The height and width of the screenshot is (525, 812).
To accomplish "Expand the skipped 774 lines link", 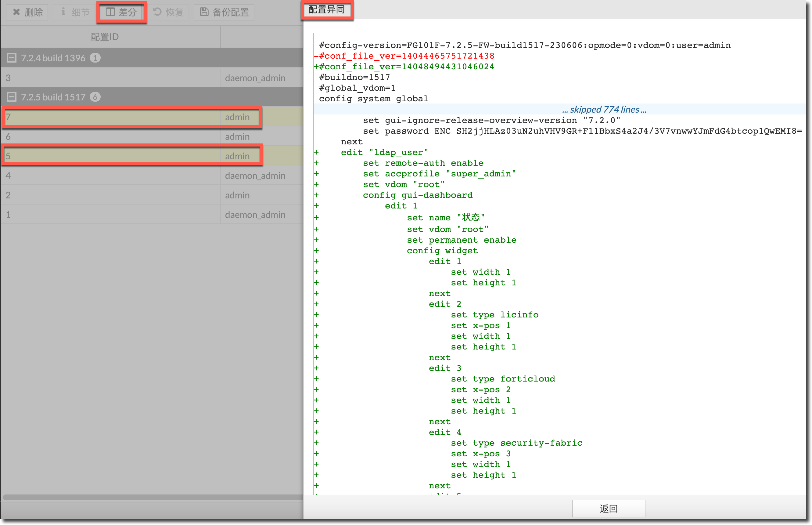I will click(604, 110).
